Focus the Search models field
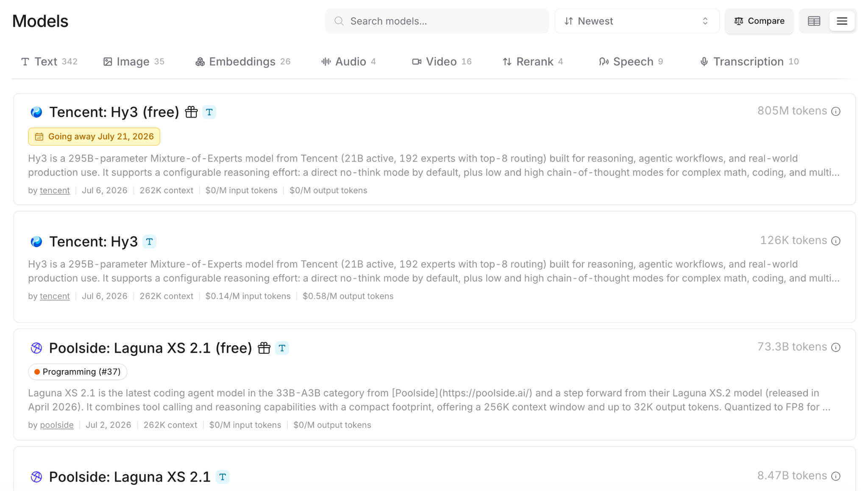868x491 pixels. coord(437,21)
